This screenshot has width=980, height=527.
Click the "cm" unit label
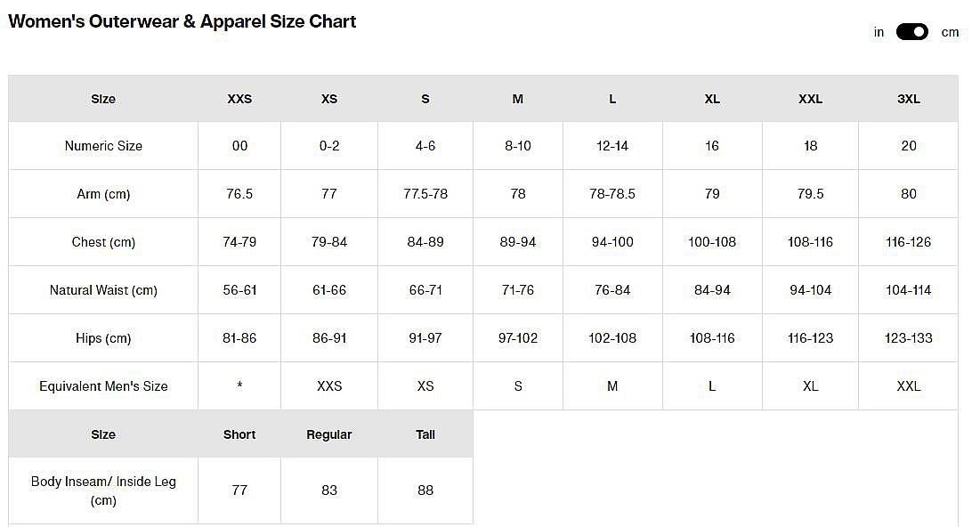950,32
